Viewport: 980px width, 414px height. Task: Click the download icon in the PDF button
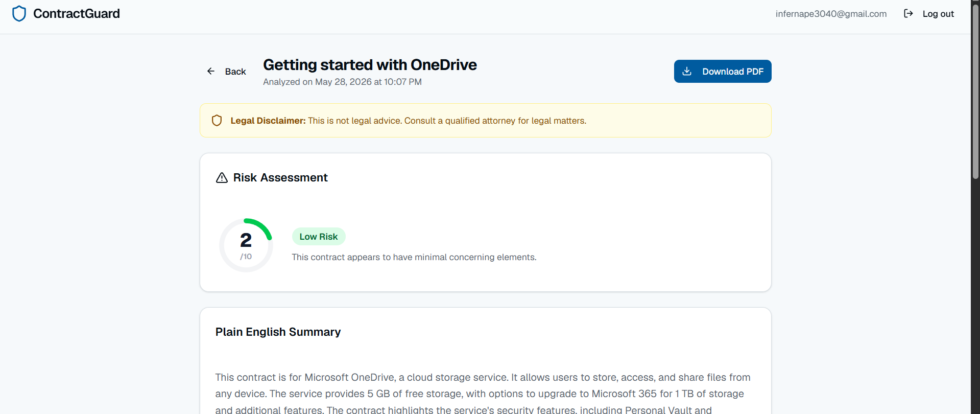click(x=687, y=71)
